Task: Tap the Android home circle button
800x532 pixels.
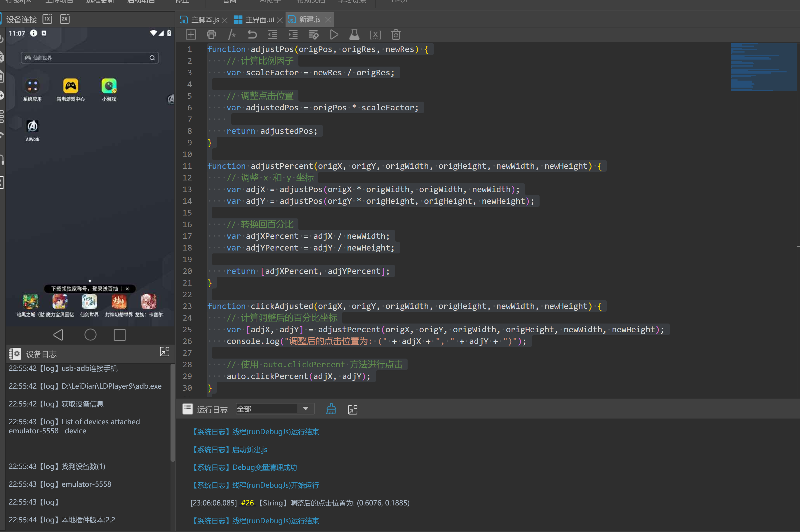Action: click(x=90, y=335)
